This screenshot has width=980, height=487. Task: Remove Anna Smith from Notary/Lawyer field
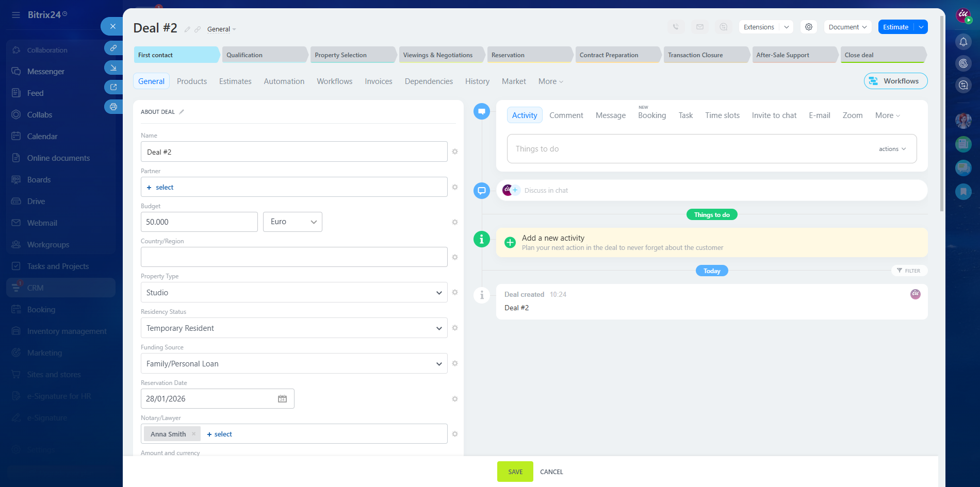[x=194, y=434]
